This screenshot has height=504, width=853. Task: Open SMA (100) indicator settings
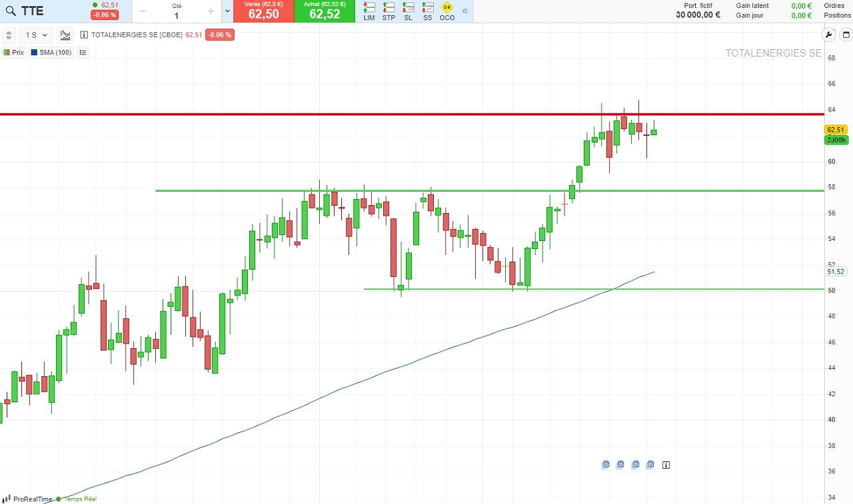(x=55, y=52)
